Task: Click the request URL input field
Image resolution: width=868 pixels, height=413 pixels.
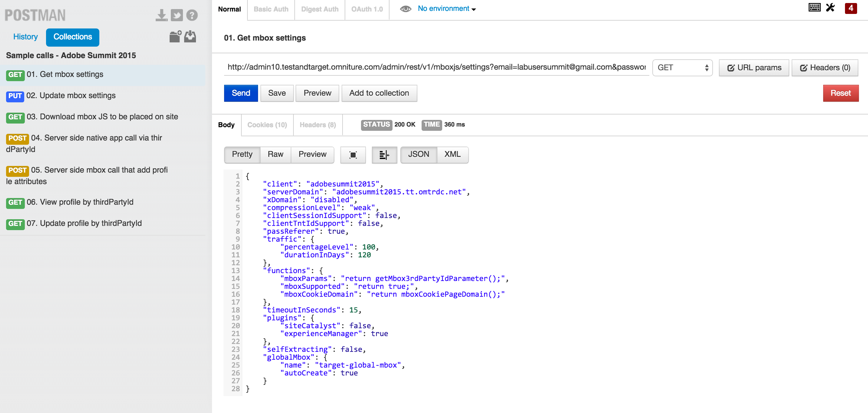Action: pos(436,67)
